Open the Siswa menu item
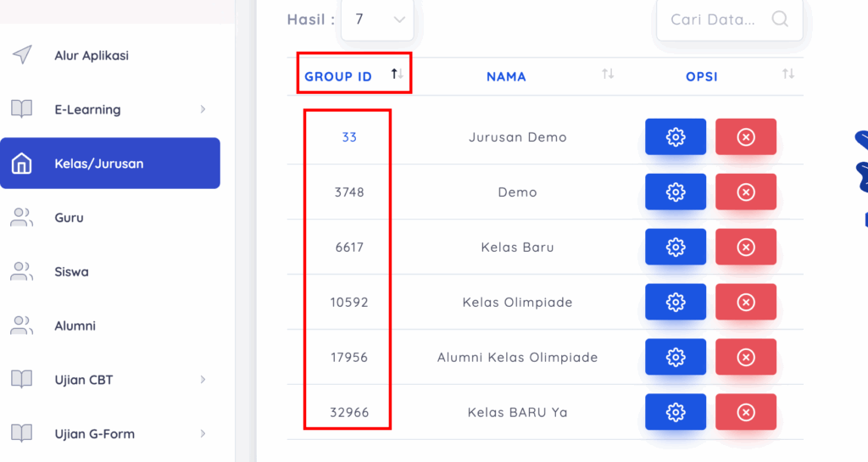 (71, 272)
